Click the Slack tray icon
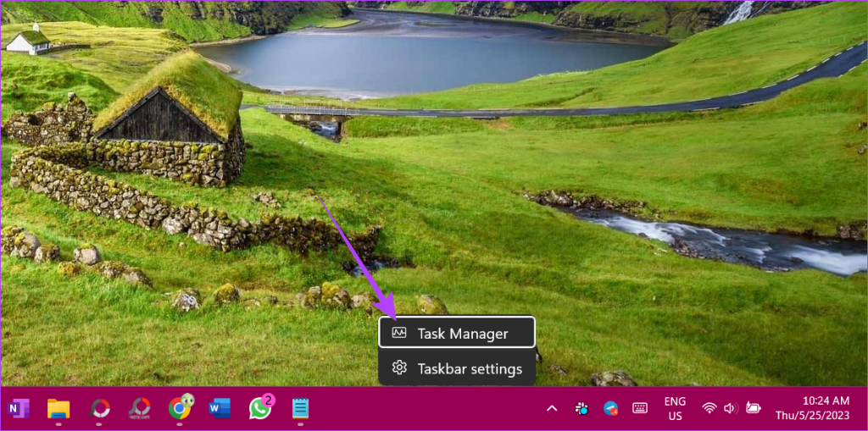This screenshot has width=868, height=431. click(x=581, y=409)
